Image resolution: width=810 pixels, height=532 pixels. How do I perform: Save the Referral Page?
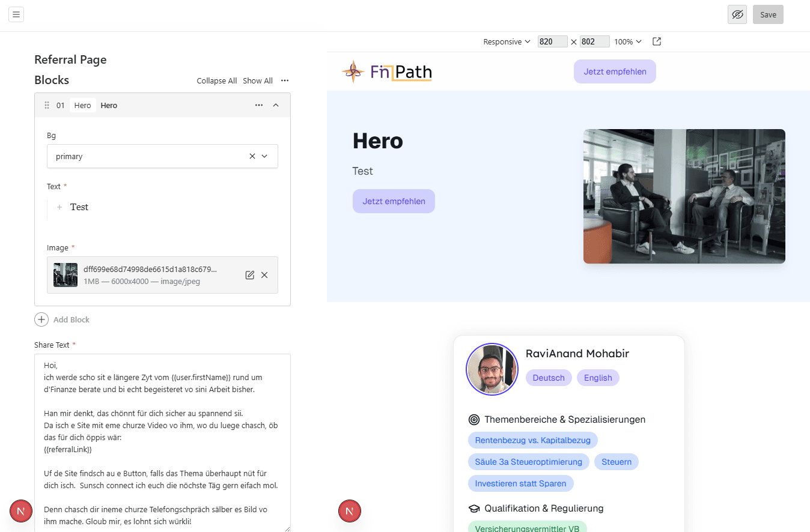tap(768, 14)
